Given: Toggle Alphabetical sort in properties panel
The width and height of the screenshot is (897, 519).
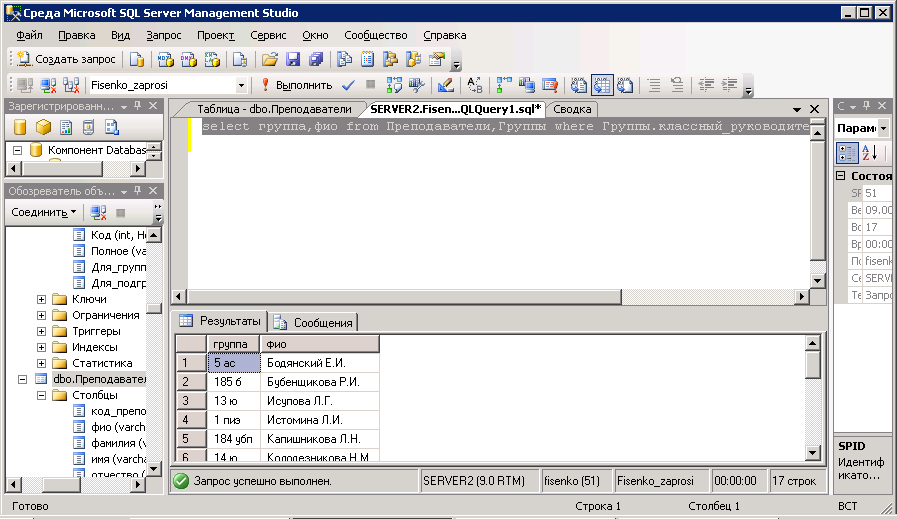Looking at the screenshot, I should (x=870, y=153).
